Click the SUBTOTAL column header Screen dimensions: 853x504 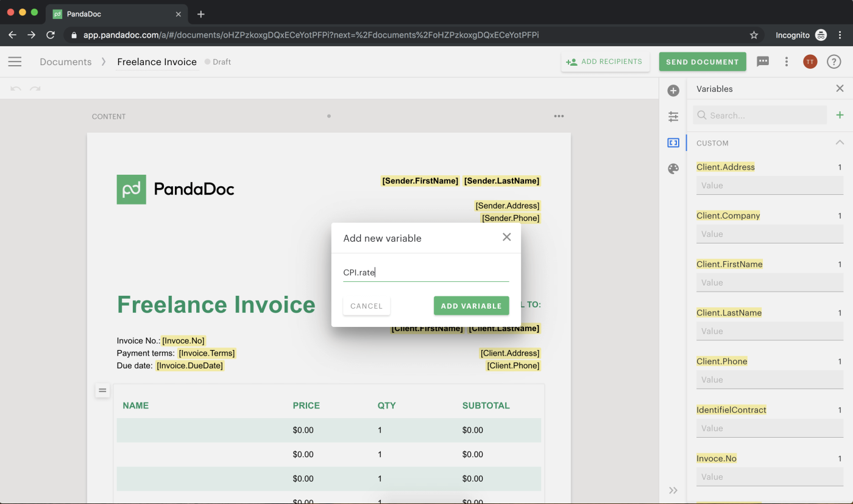click(486, 405)
